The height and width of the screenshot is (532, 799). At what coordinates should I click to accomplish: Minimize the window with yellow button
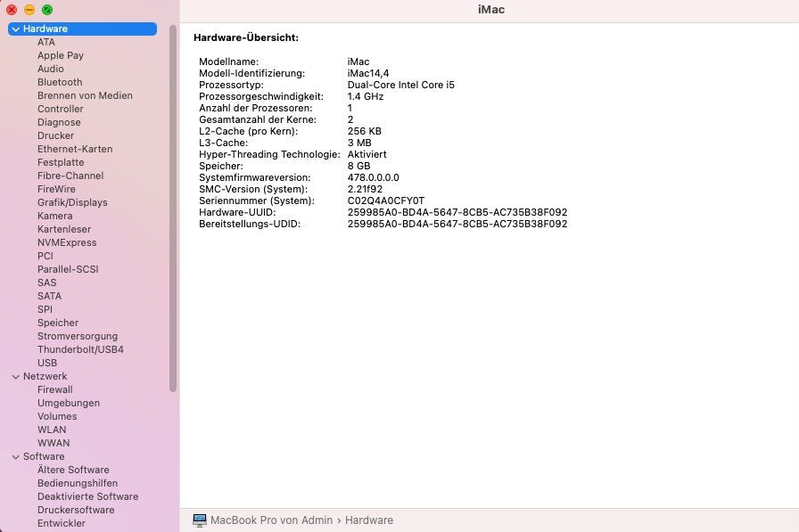[29, 10]
